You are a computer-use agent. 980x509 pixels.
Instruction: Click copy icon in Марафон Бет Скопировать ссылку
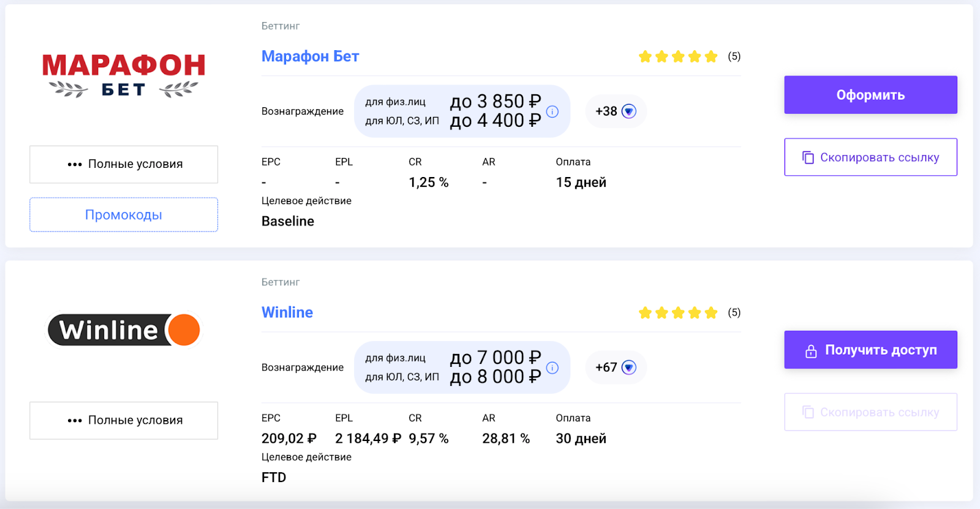click(x=808, y=157)
